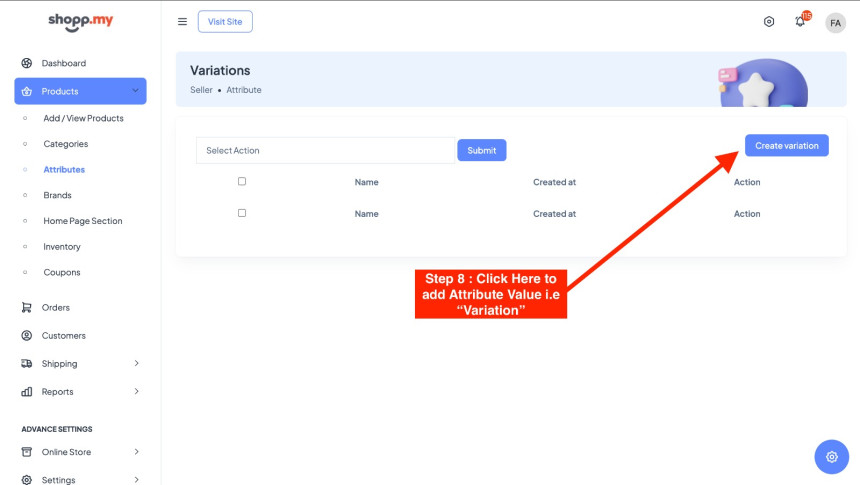Screen dimensions: 860x485
Task: Open the Select Action dropdown
Action: tap(325, 150)
